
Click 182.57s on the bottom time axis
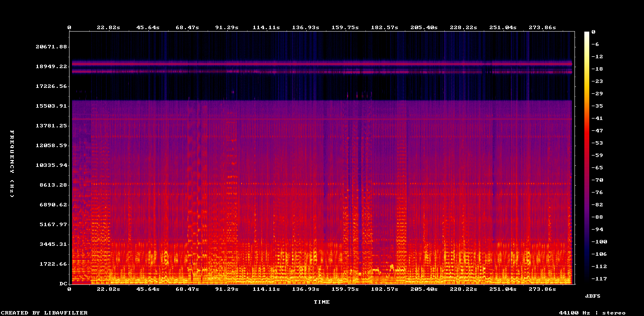(x=385, y=289)
